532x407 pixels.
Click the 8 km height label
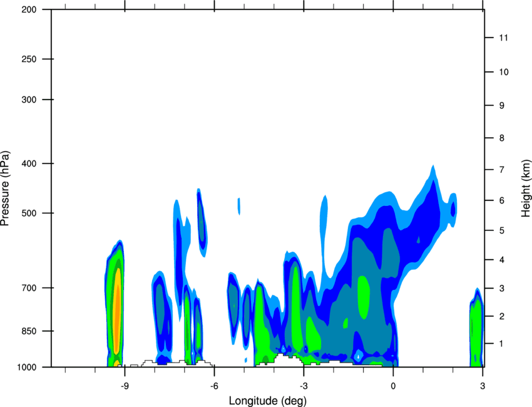point(502,138)
